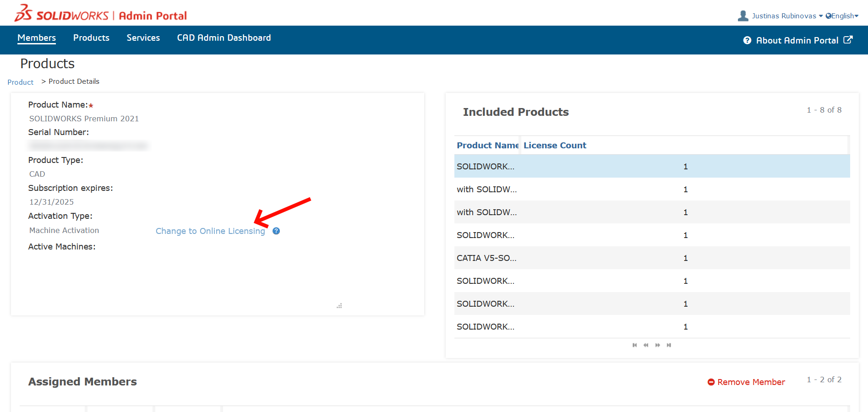The height and width of the screenshot is (412, 868).
Task: Click the '1 - 2 of 2' members count text
Action: coord(824,379)
